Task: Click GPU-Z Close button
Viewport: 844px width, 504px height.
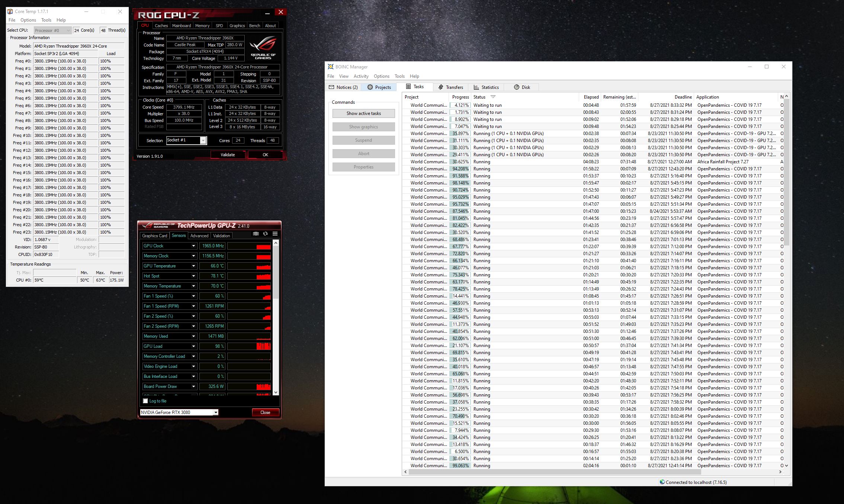Action: coord(265,412)
